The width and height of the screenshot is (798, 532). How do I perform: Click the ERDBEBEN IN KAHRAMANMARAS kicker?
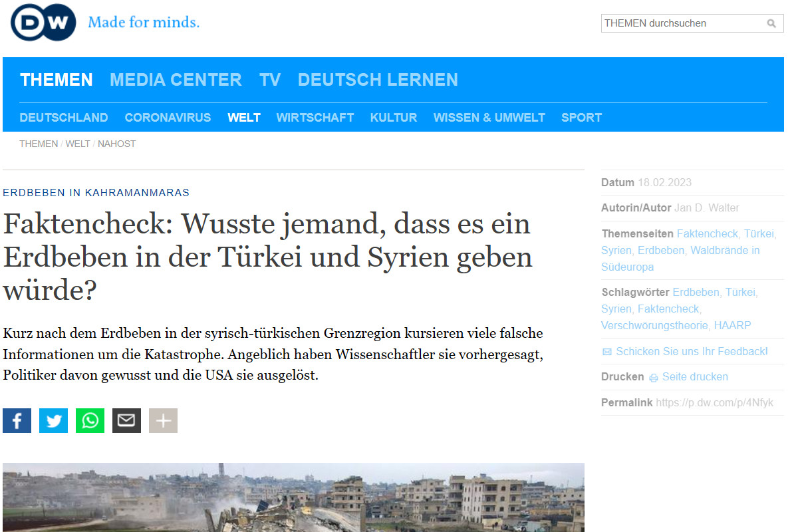point(96,193)
